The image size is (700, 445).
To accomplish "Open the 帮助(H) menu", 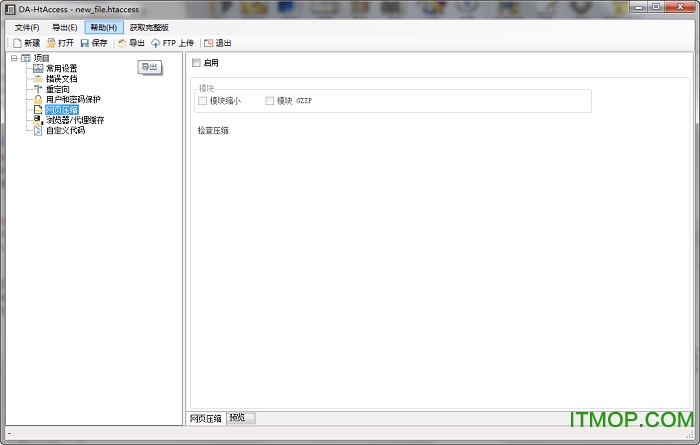I will [104, 28].
